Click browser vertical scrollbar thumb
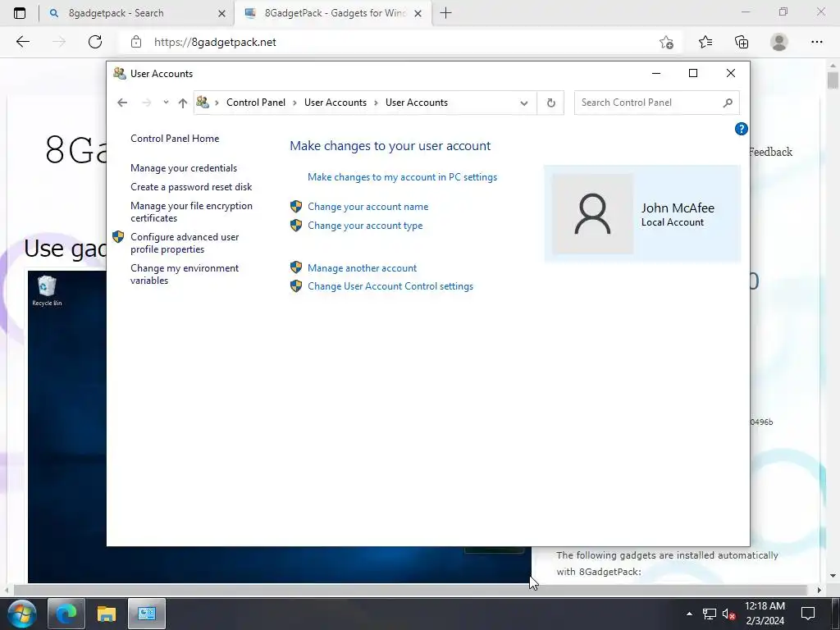 pos(832,80)
